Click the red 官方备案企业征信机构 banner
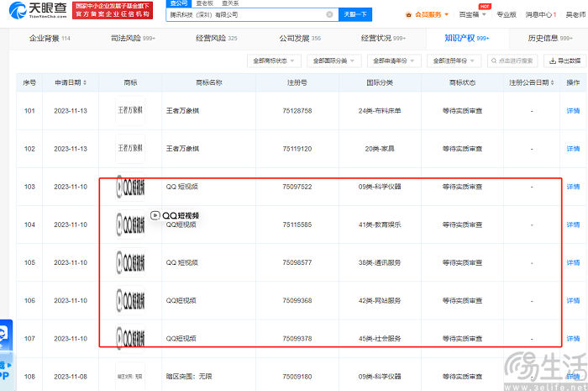The height and width of the screenshot is (391, 588). [113, 10]
